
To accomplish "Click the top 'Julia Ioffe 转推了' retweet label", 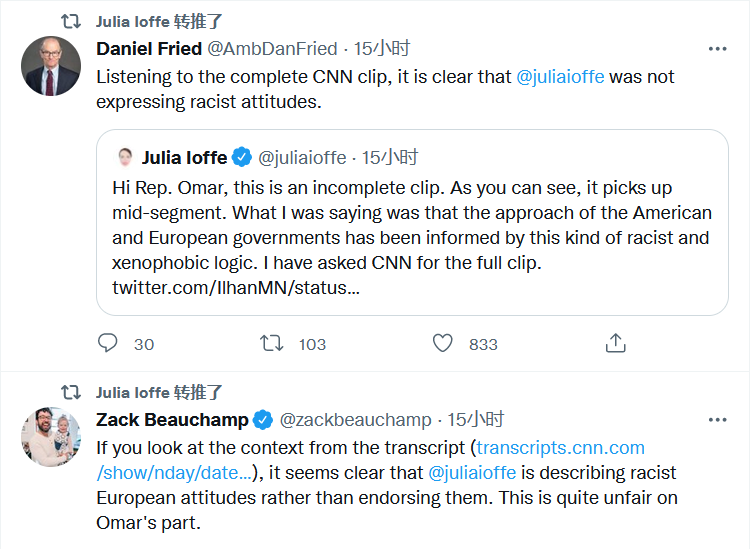I will coord(159,21).
